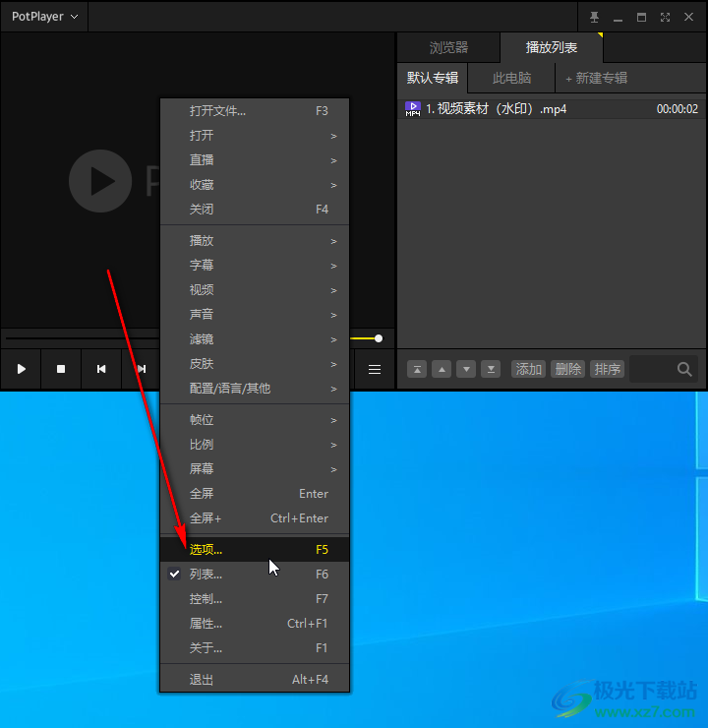Expand the 皮肤 submenu

[x=255, y=364]
